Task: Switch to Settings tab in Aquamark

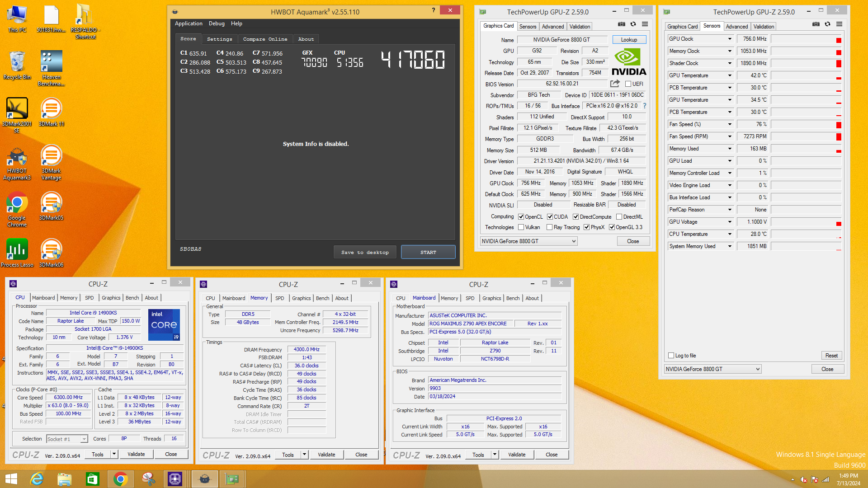Action: click(x=219, y=39)
